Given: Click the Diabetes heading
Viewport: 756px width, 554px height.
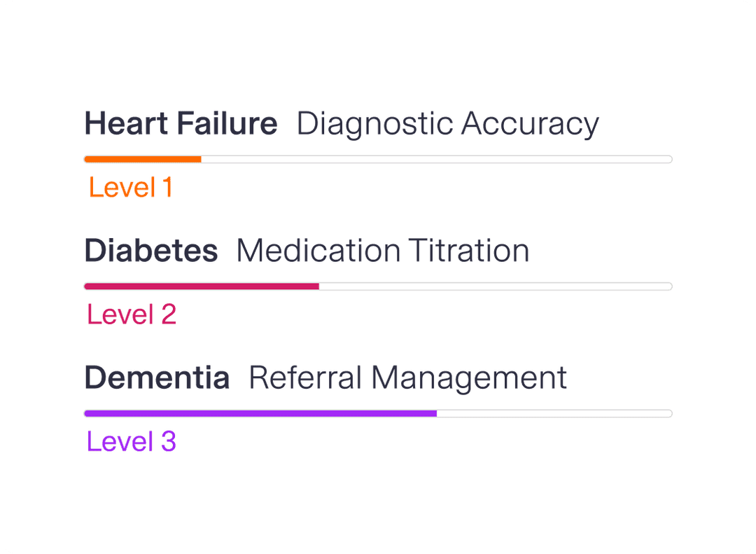Looking at the screenshot, I should [x=150, y=251].
